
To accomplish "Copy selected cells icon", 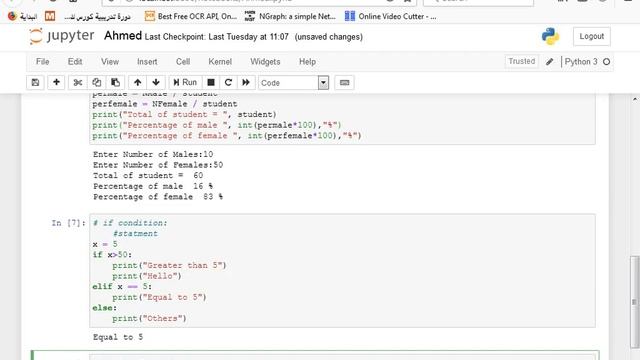I will pyautogui.click(x=96, y=82).
